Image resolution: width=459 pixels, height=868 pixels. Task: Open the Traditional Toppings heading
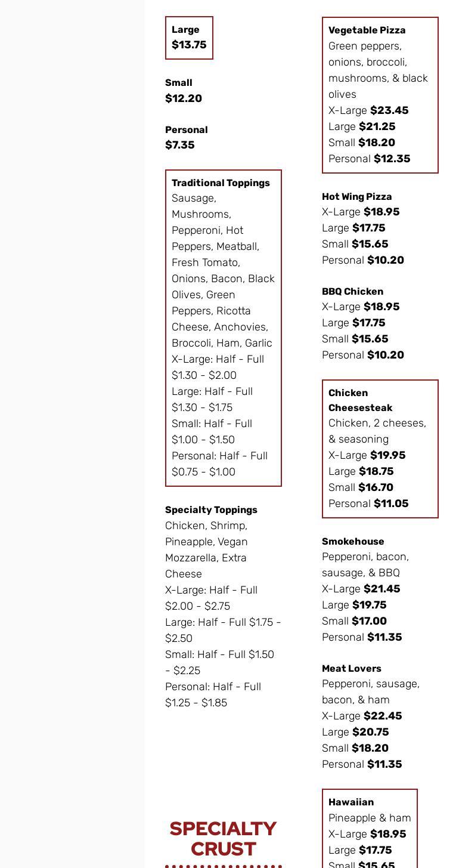(x=221, y=183)
